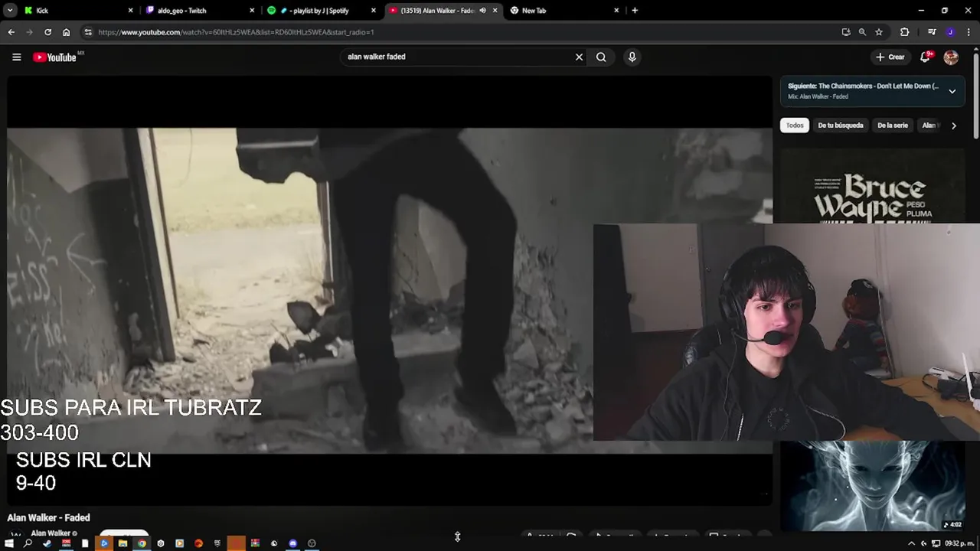Close the Twitch tab
The width and height of the screenshot is (980, 551).
pyautogui.click(x=252, y=11)
